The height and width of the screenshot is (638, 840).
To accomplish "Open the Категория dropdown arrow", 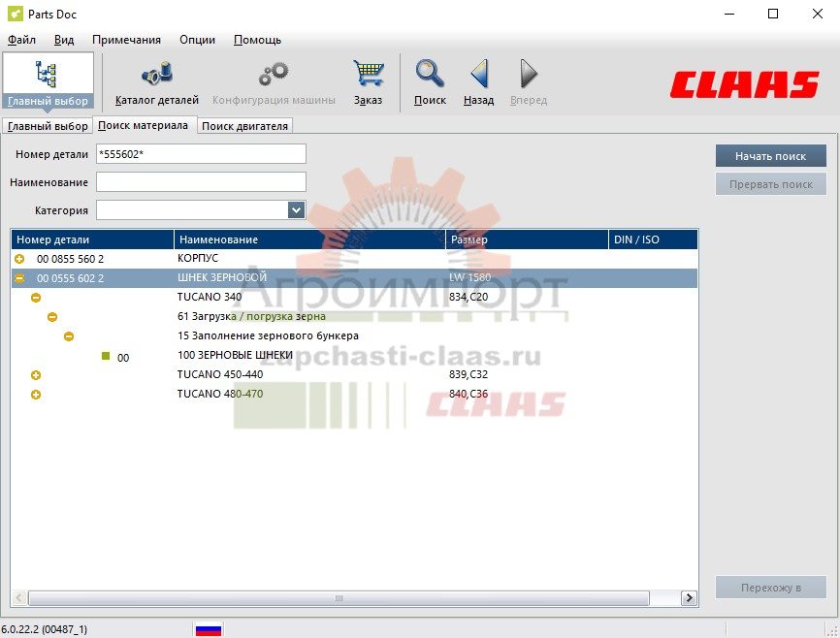I will point(296,210).
